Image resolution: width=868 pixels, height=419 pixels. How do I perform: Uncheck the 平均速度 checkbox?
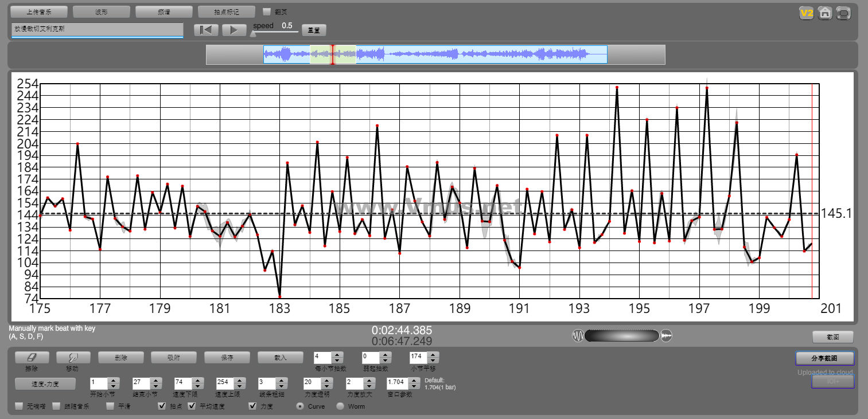192,406
